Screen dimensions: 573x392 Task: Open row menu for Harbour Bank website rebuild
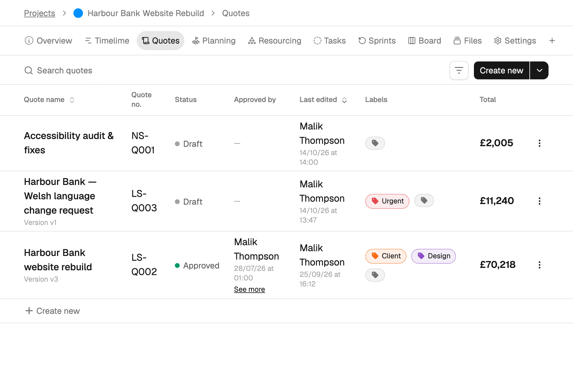tap(539, 265)
